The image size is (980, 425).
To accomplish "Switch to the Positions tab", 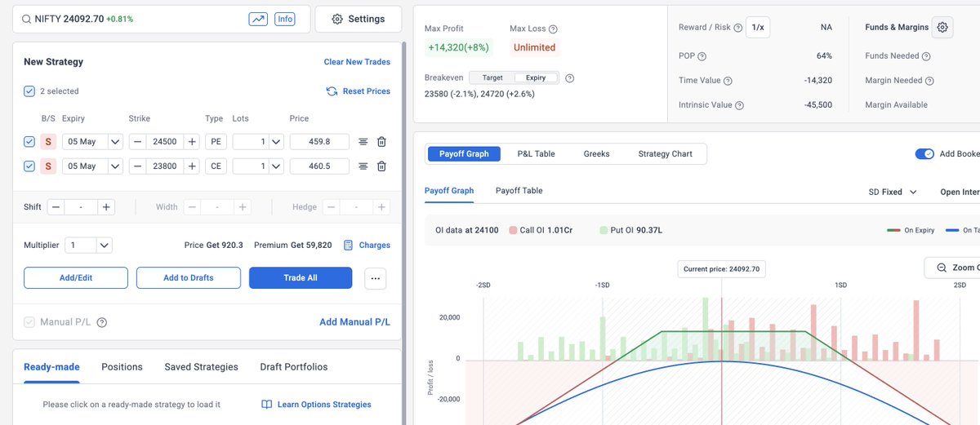I will (122, 367).
